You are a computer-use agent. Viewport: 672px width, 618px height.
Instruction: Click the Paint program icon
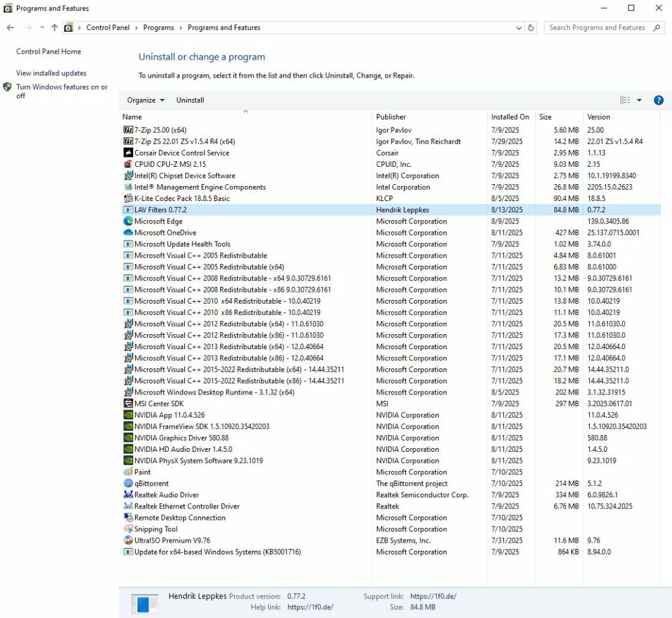tap(128, 472)
